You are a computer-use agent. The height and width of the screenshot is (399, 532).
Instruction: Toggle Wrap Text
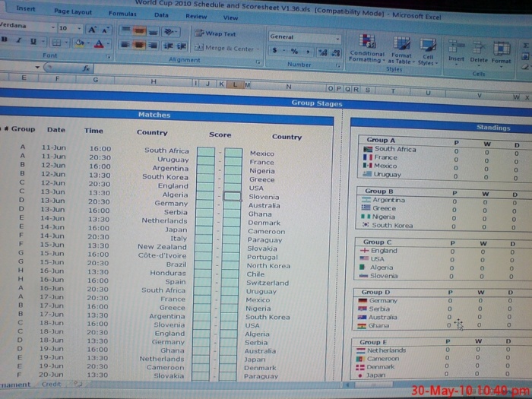[215, 33]
